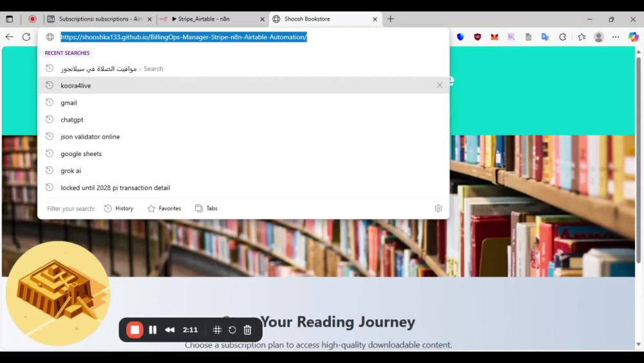Screen dimensions: 644x363
Task: Open the Extensions puzzle icon
Action: point(562,37)
